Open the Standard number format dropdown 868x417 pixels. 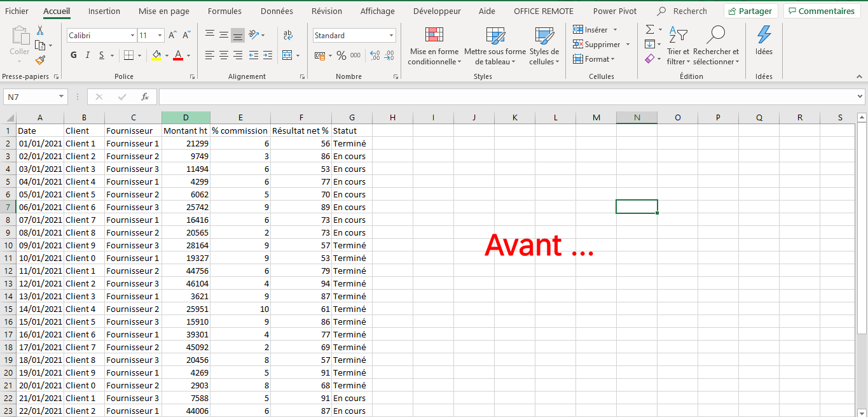[391, 36]
